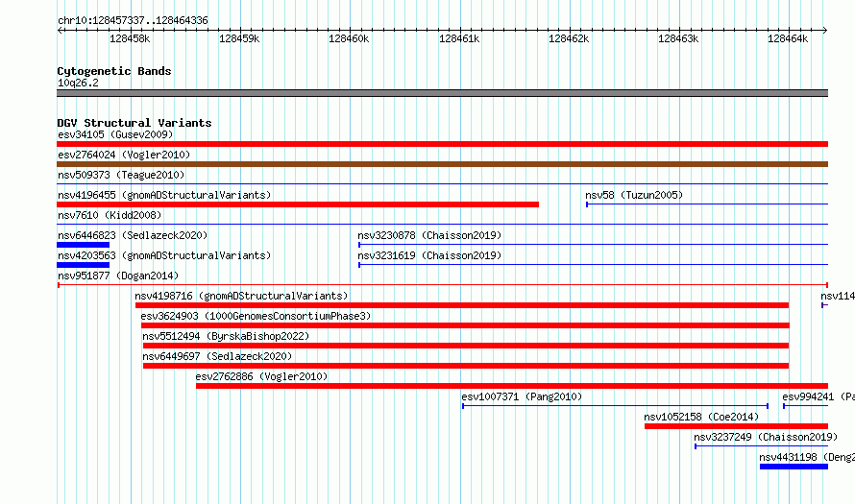The image size is (855, 504).
Task: Click the gray 10q26.2 cytogenetic band
Action: 442,93
